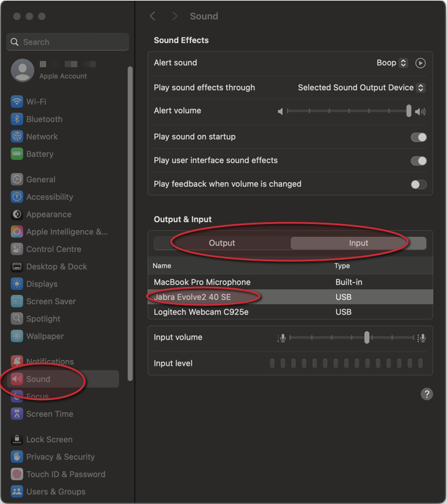The image size is (447, 504).
Task: Select the Screen Saver sidebar icon
Action: [16, 301]
